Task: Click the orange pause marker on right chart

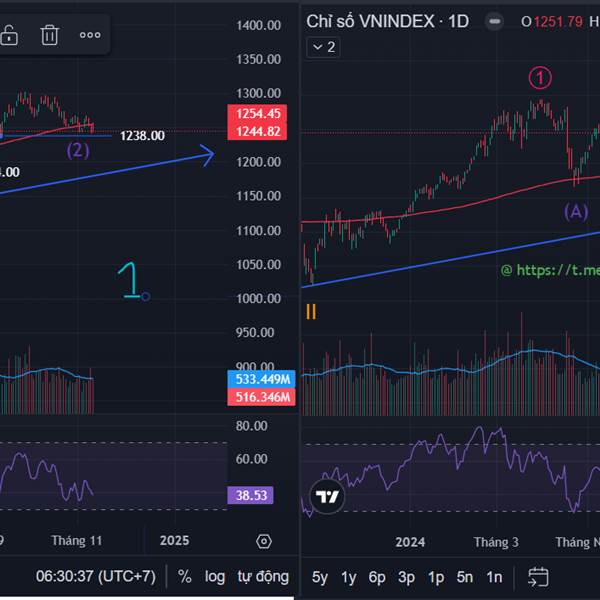Action: (x=311, y=312)
